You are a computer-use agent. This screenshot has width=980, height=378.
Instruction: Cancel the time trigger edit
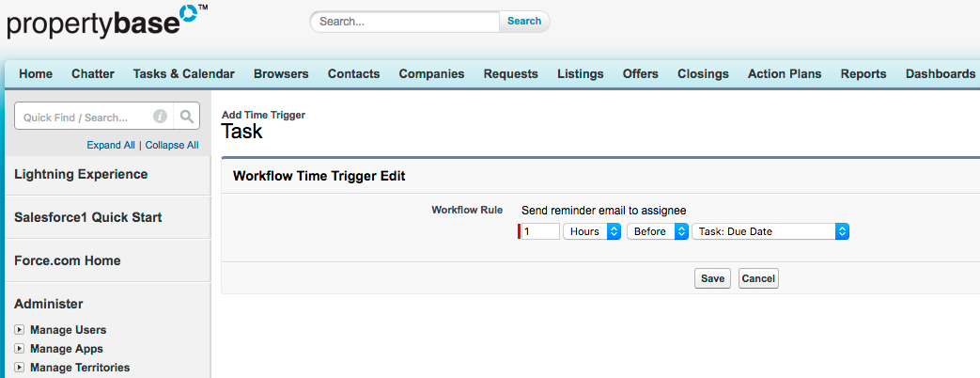coord(759,278)
